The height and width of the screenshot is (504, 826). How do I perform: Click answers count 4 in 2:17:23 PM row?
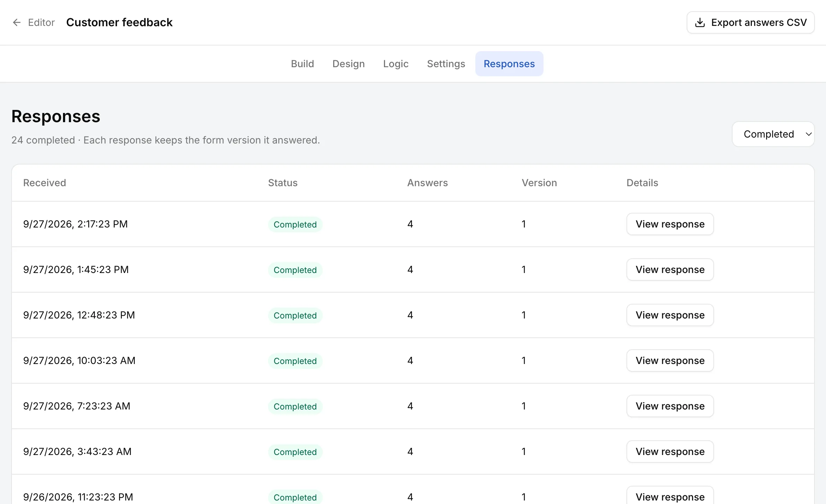point(410,224)
